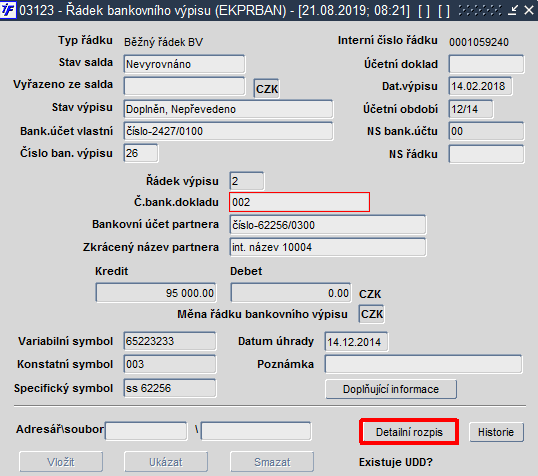Click the Kredit heading label
Viewport: 538px width, 476px height.
[112, 271]
